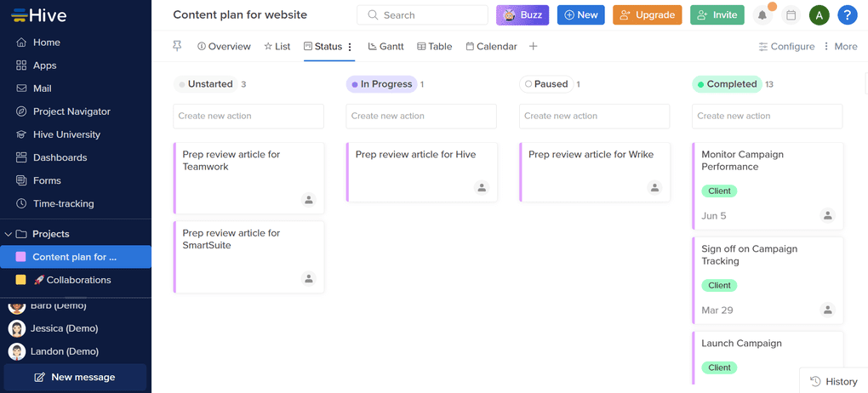This screenshot has width=868, height=393.
Task: Click the Paused column header
Action: pos(546,84)
